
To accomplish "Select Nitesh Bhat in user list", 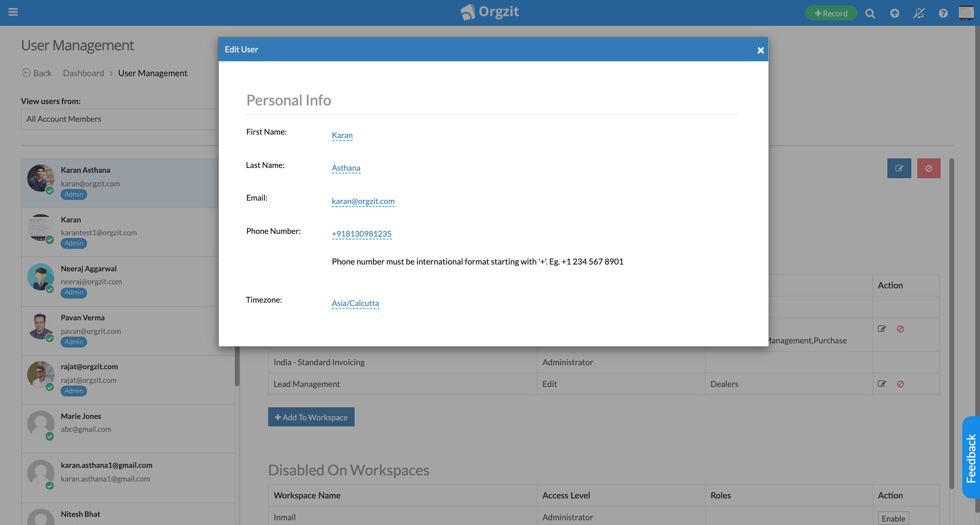I will coord(128,514).
